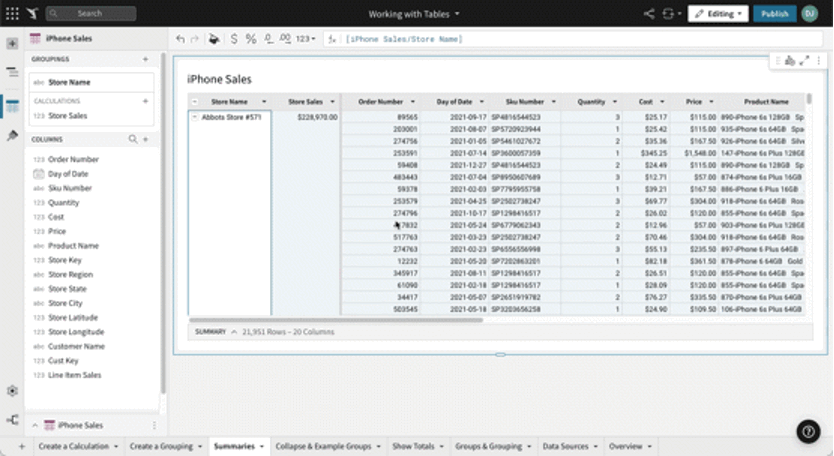
Task: Open the Editing mode dropdown
Action: [717, 14]
